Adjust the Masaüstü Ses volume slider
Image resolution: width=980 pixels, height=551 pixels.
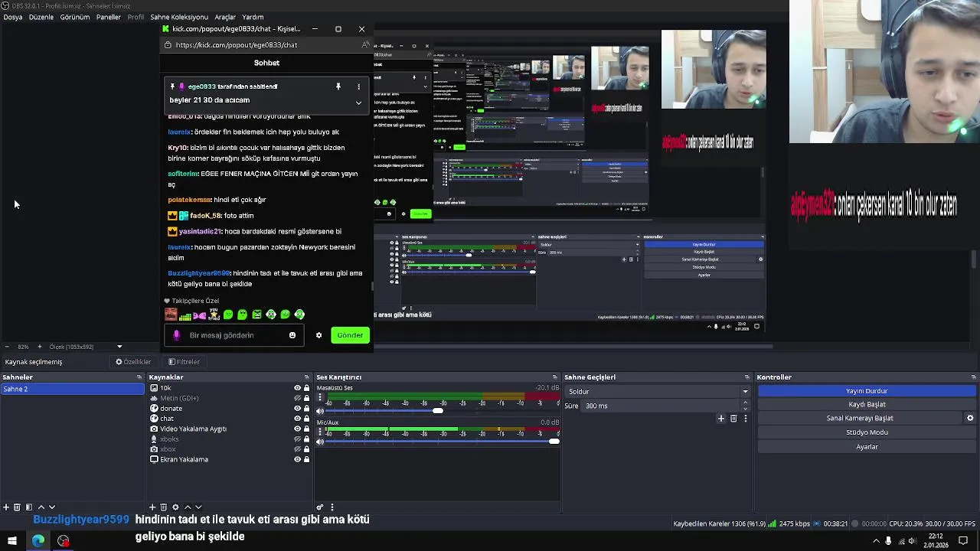[437, 411]
